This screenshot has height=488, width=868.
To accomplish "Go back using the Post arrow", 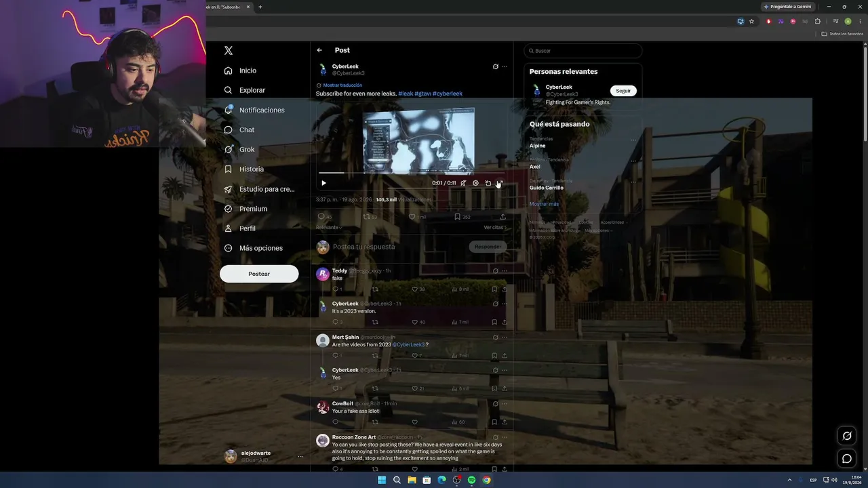I will tap(319, 50).
